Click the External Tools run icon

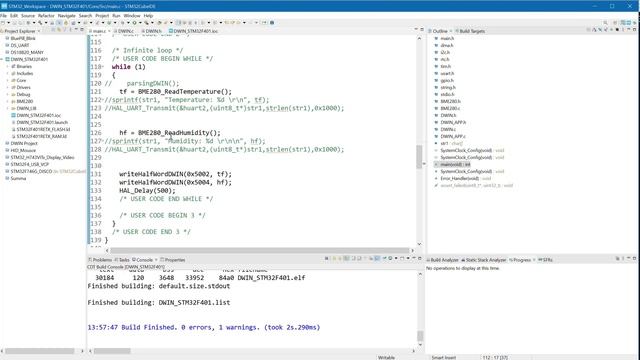click(146, 22)
